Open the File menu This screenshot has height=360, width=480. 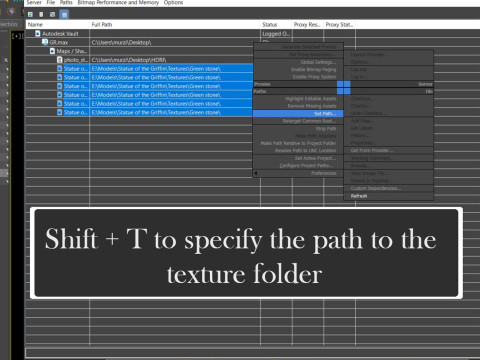[51, 3]
